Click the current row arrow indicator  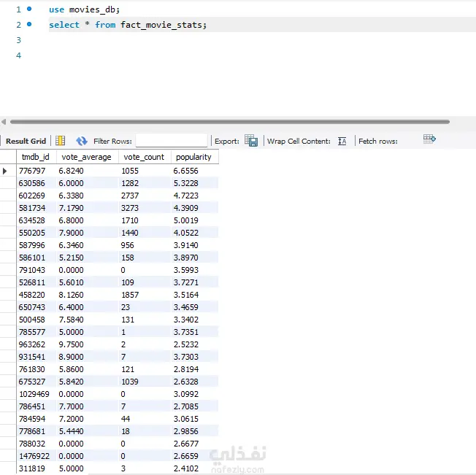click(x=4, y=171)
